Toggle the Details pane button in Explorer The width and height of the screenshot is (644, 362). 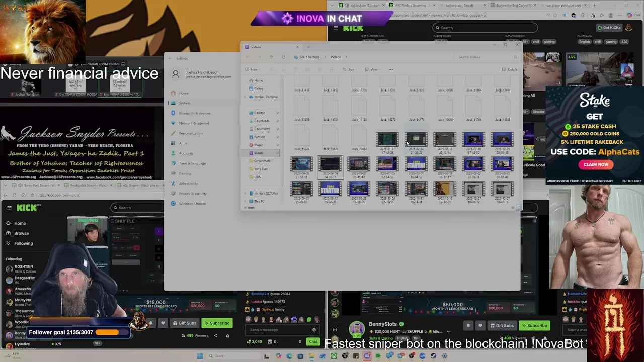[510, 69]
